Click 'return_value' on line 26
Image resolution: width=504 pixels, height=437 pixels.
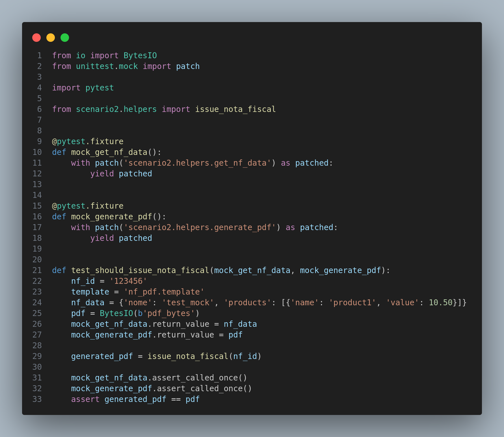pos(181,324)
